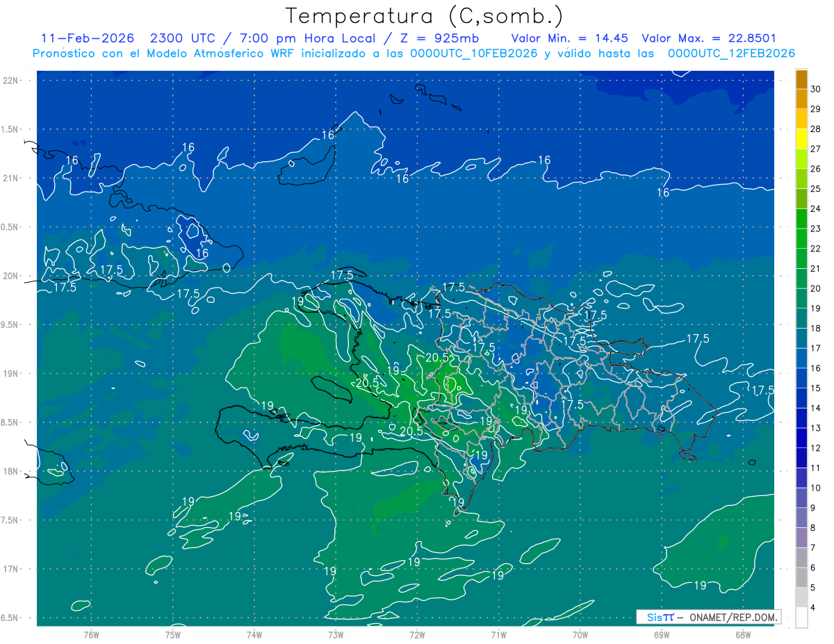This screenshot has width=834, height=644.
Task: Click the 76W longitude axis label
Action: (91, 635)
